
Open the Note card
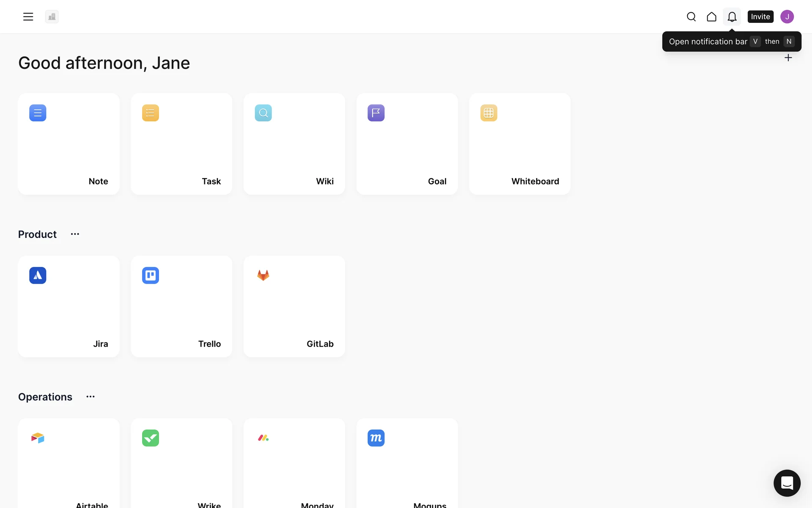pyautogui.click(x=69, y=144)
